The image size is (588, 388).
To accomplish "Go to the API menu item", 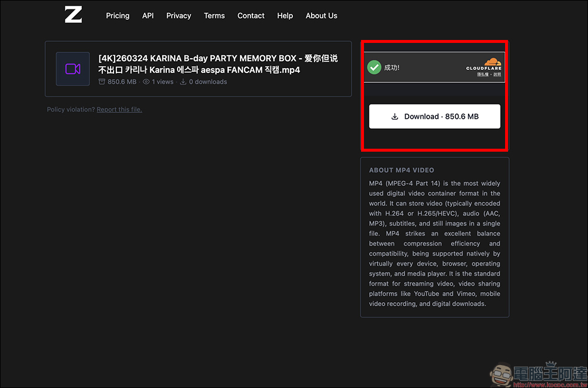I will 148,16.
